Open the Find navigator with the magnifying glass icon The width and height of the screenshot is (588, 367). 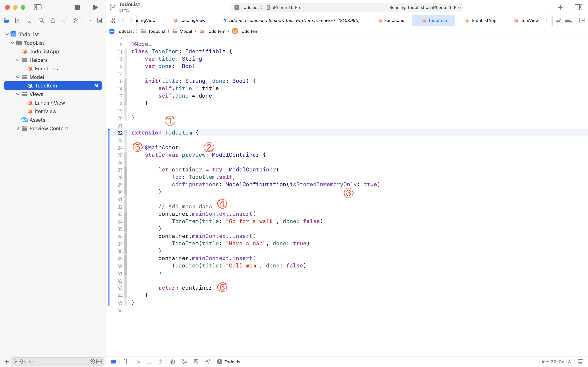coord(41,20)
